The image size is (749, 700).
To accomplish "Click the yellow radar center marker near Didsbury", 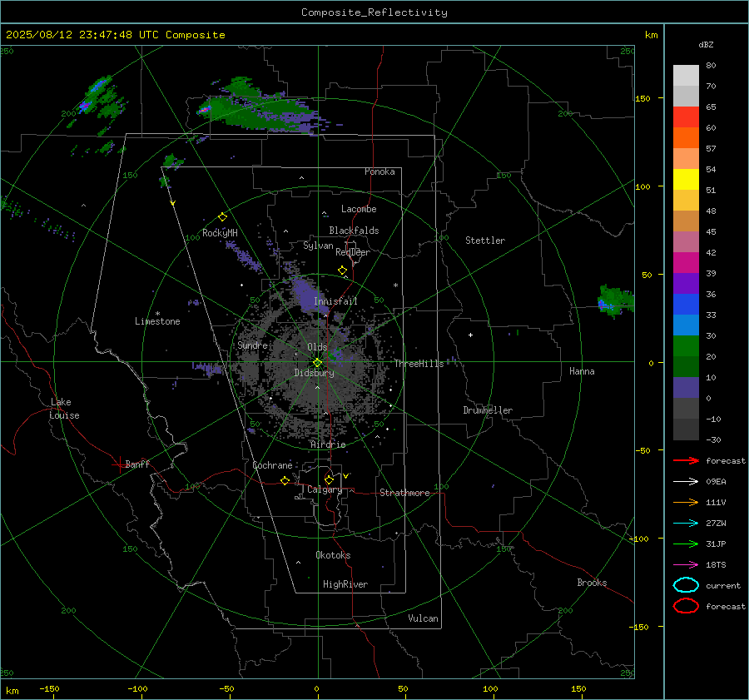I will [x=317, y=363].
